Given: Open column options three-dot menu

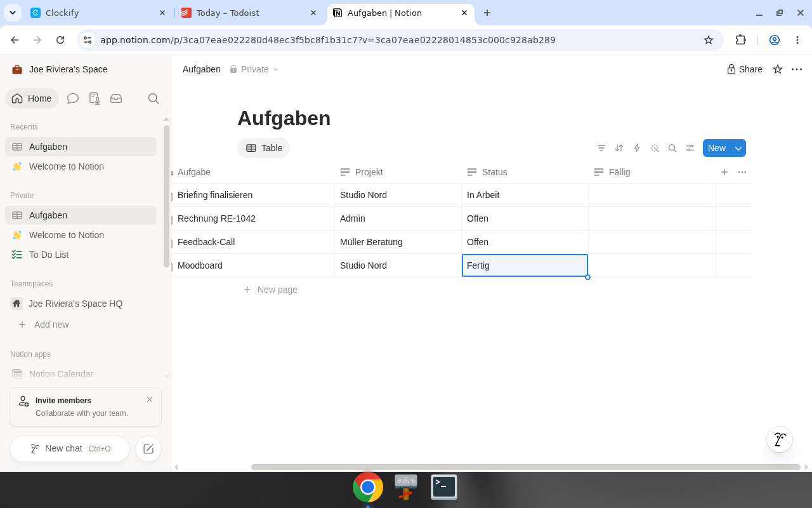Looking at the screenshot, I should 742,172.
